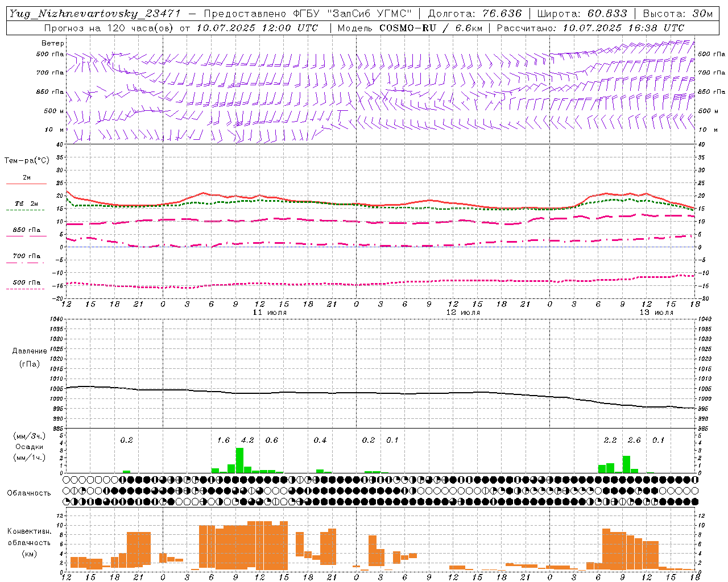Click the red solid line sample under 2м legend
This screenshot has width=728, height=582.
26,184
